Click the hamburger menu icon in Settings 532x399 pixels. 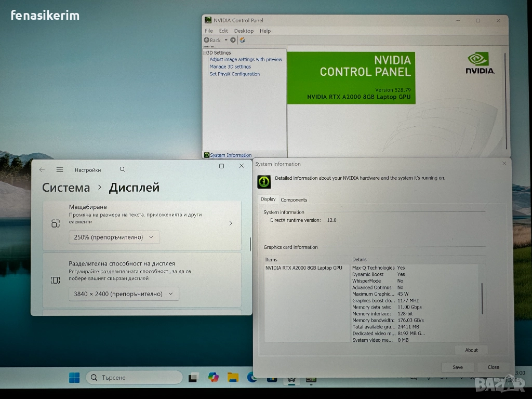click(x=60, y=170)
